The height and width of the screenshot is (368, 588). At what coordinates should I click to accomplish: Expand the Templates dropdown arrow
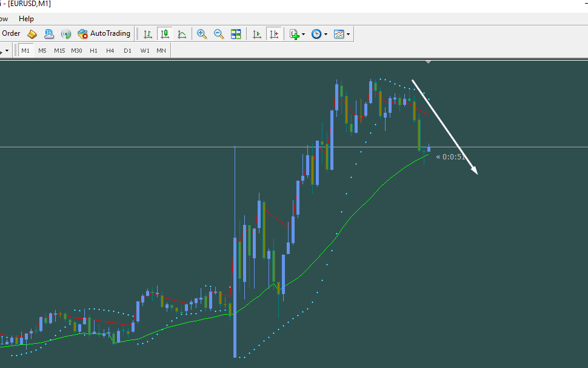[349, 34]
